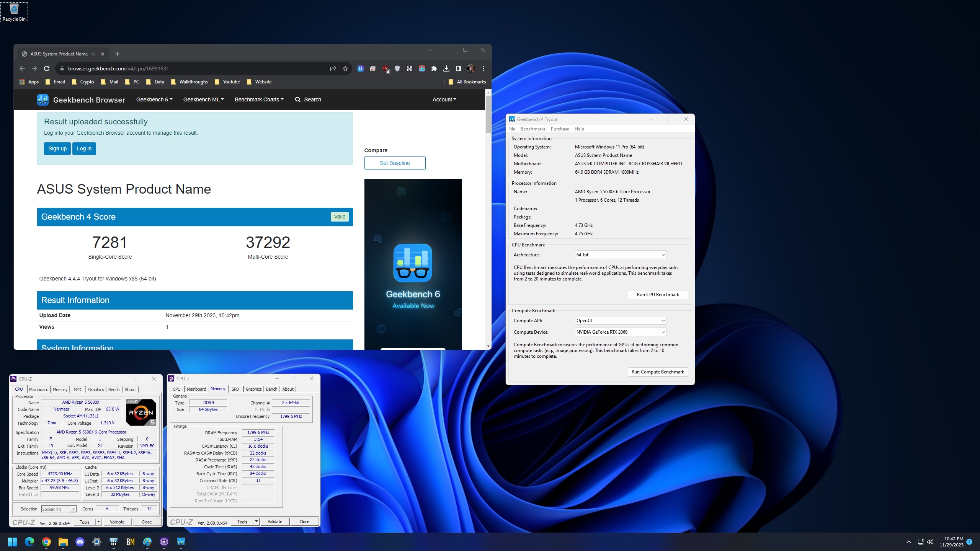Click the Windows Start button
The width and height of the screenshot is (980, 551).
(x=13, y=541)
